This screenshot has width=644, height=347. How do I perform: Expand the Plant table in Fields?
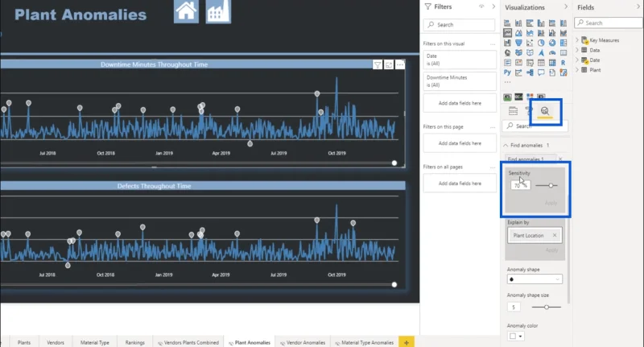[577, 70]
